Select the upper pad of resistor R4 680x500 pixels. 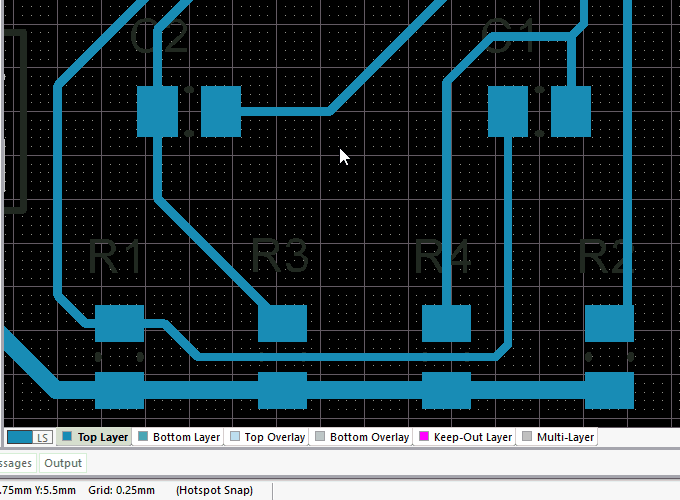[x=446, y=324]
